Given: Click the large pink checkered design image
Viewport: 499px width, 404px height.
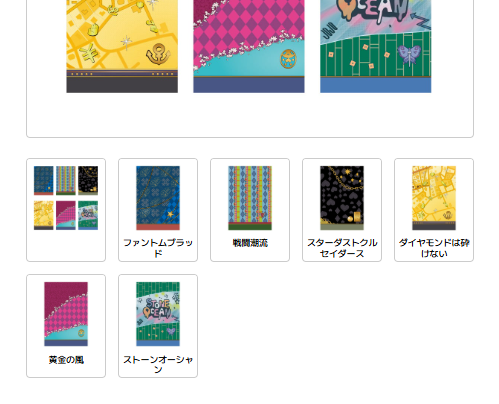Looking at the screenshot, I should point(249,46).
